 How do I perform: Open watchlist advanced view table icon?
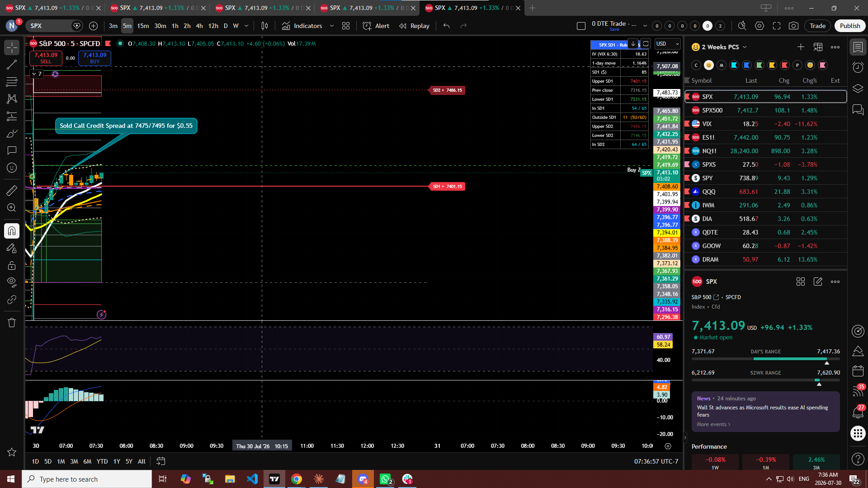pyautogui.click(x=818, y=47)
